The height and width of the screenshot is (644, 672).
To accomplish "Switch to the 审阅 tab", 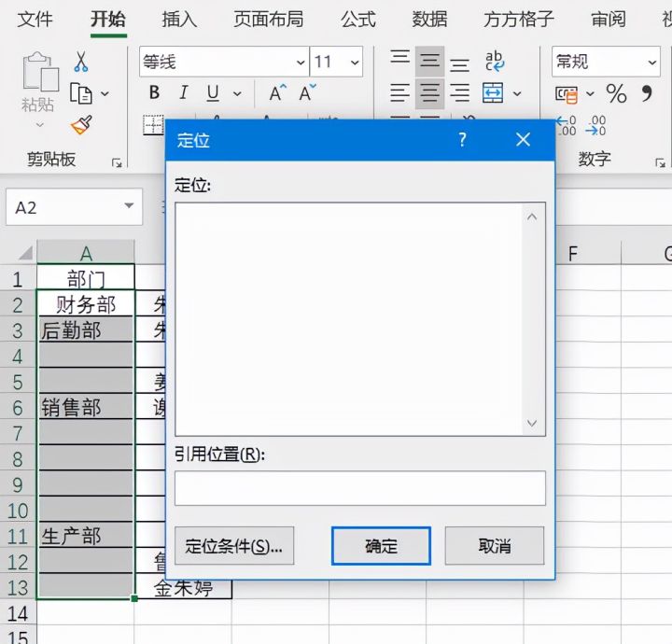I will pyautogui.click(x=609, y=20).
